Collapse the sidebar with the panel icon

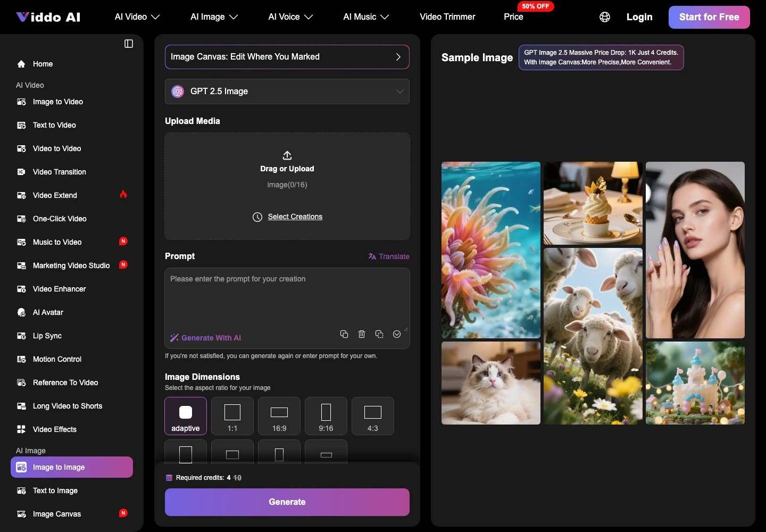pos(129,44)
